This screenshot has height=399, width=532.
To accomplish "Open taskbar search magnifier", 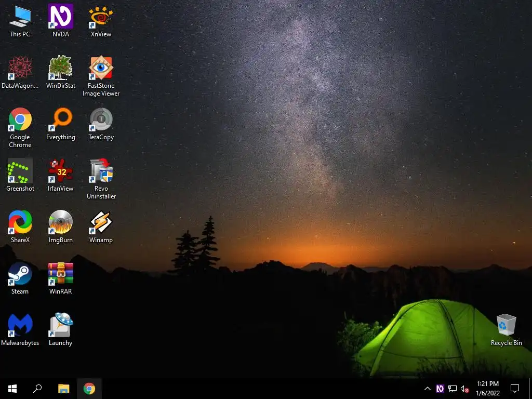I will tap(37, 389).
